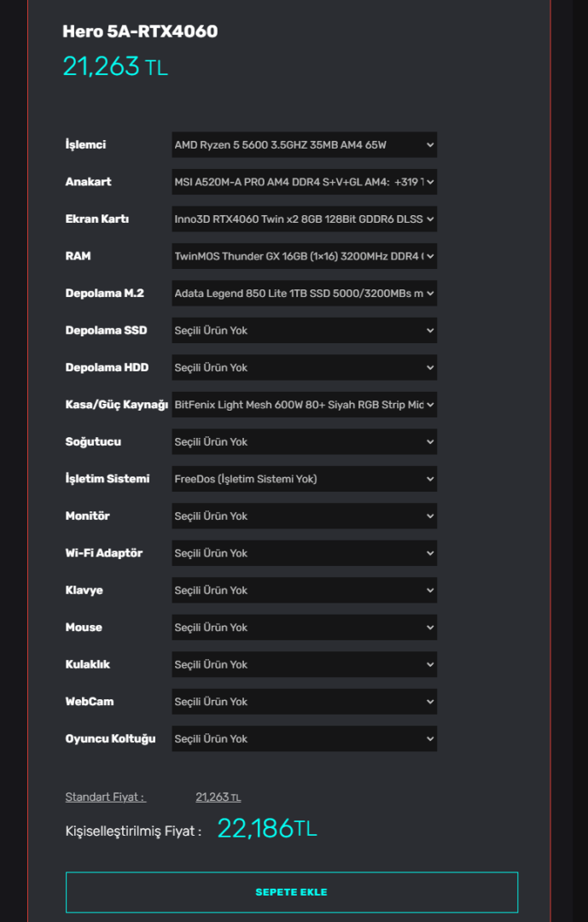This screenshot has width=588, height=922.
Task: Expand the Wi-Fi Adaptör dropdown
Action: 304,553
